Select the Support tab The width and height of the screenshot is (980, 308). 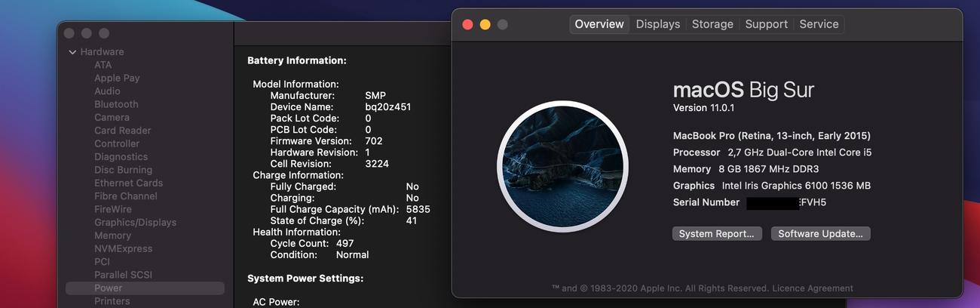pyautogui.click(x=766, y=24)
